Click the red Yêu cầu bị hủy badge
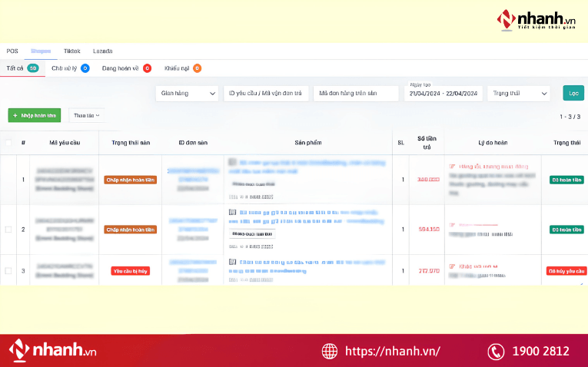Viewport: 588px width, 367px height. [131, 271]
